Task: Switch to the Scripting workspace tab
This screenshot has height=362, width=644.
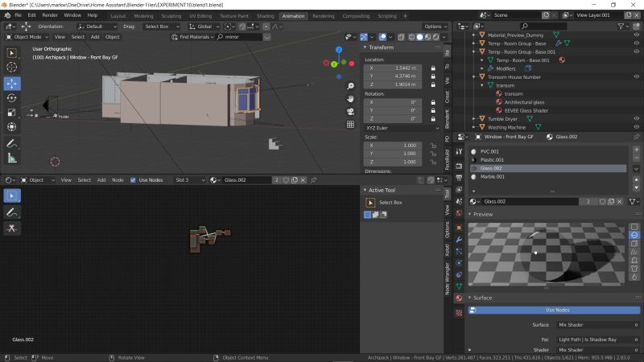Action: point(387,16)
